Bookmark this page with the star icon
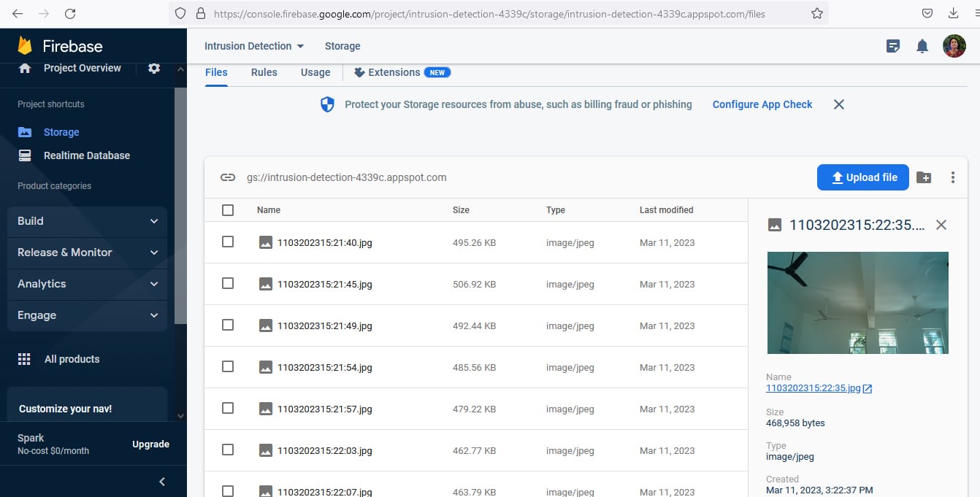Image resolution: width=980 pixels, height=497 pixels. pos(816,13)
